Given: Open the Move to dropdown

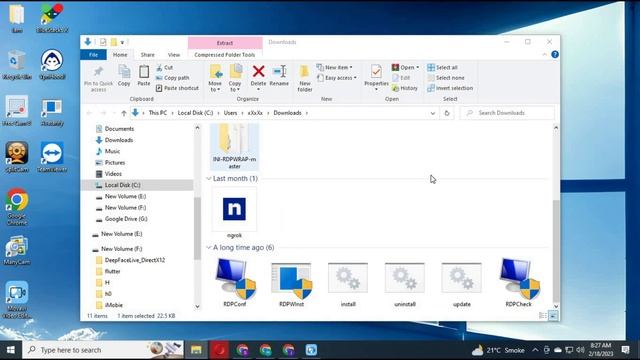Looking at the screenshot, I should pyautogui.click(x=215, y=77).
